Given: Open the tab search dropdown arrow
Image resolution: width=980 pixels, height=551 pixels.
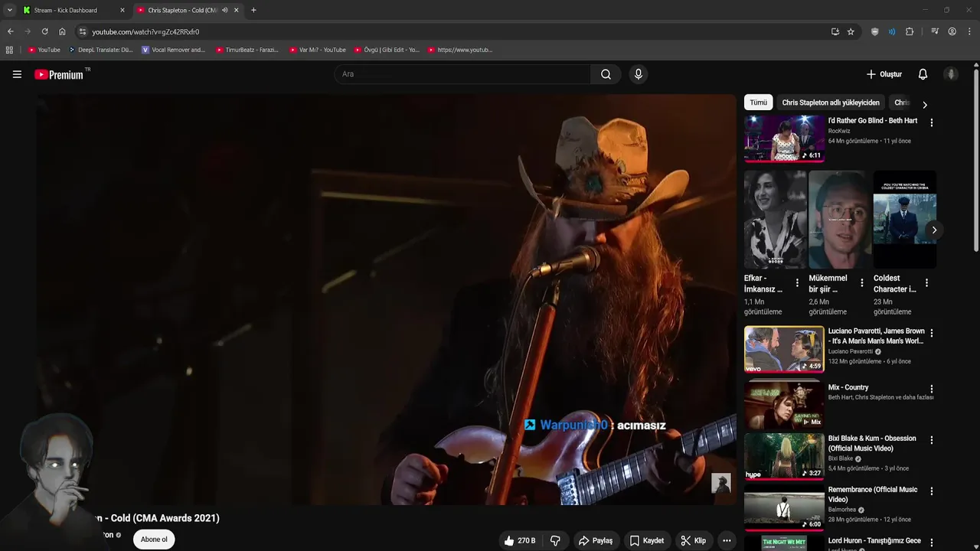Looking at the screenshot, I should [9, 10].
